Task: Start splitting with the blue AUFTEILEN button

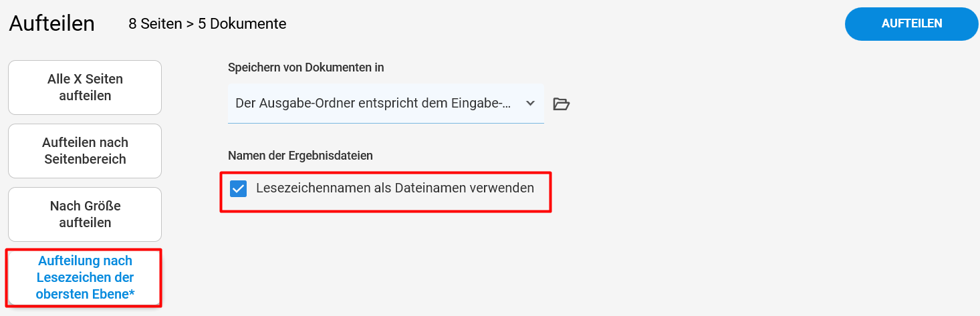Action: tap(912, 24)
